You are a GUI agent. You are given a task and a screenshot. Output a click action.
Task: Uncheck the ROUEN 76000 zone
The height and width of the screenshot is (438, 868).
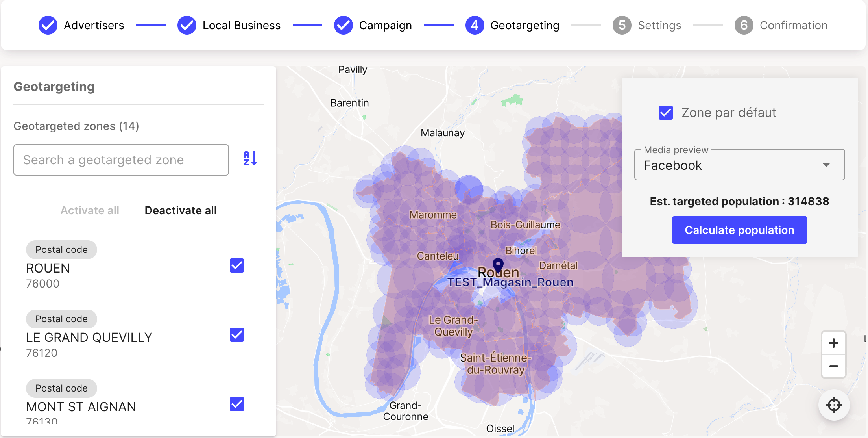(x=237, y=265)
